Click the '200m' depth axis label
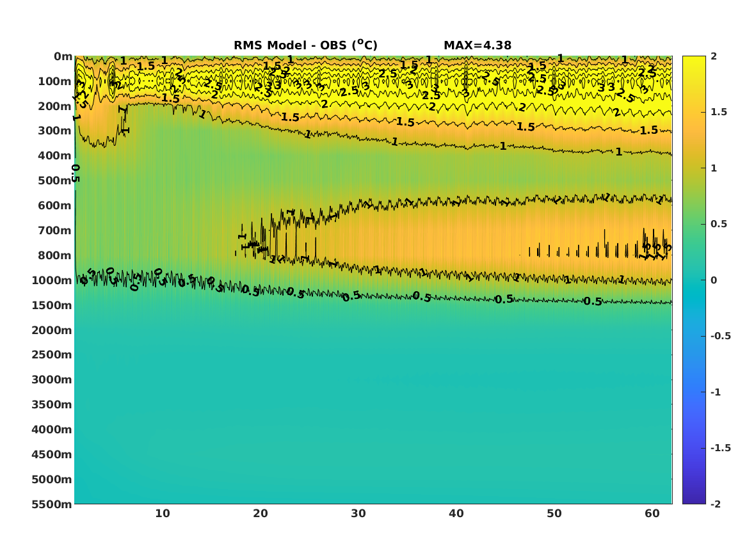747x560 pixels. (x=55, y=106)
